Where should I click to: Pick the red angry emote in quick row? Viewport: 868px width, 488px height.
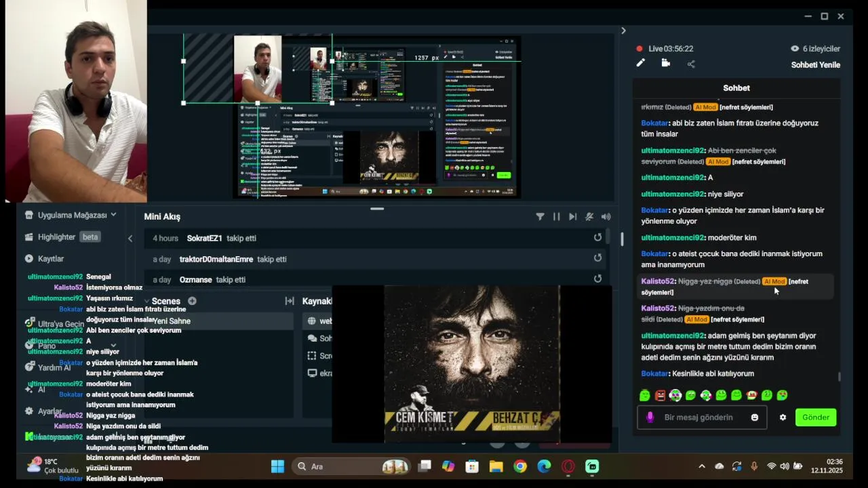(x=660, y=395)
